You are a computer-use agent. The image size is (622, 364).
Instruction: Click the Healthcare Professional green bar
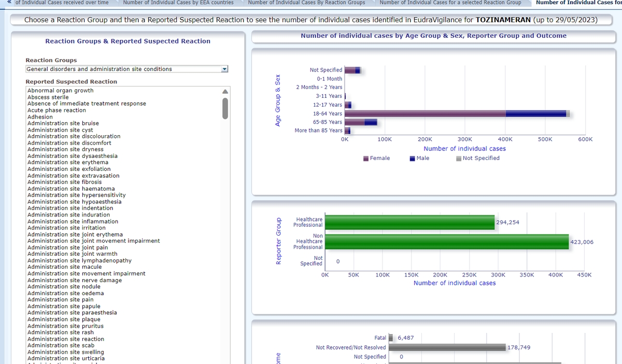tap(409, 222)
